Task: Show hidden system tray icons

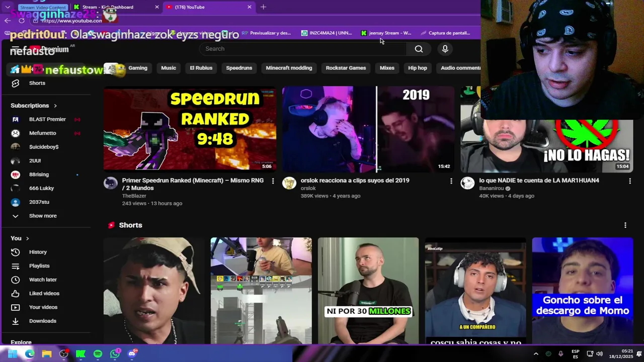Action: coord(536,354)
